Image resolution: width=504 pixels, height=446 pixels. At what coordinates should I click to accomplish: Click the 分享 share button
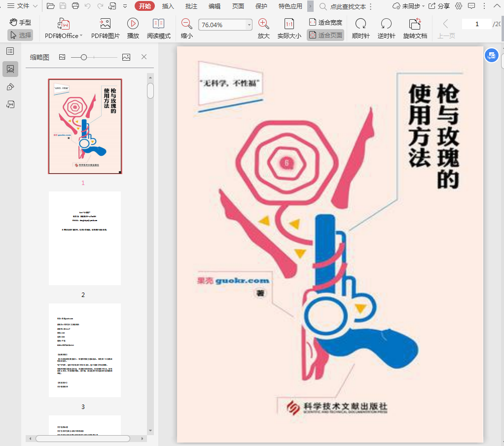click(439, 6)
